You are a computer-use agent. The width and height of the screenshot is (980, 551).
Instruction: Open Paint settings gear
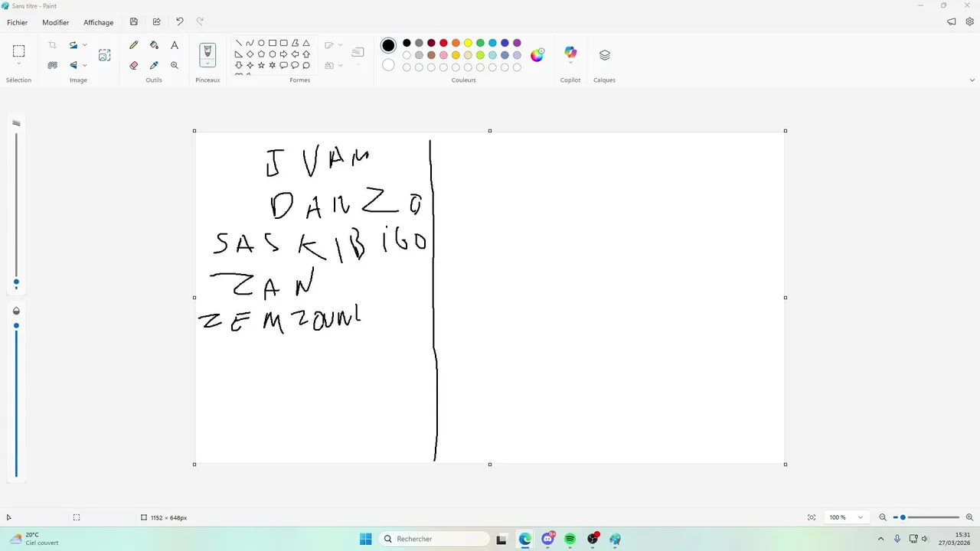[x=969, y=22]
